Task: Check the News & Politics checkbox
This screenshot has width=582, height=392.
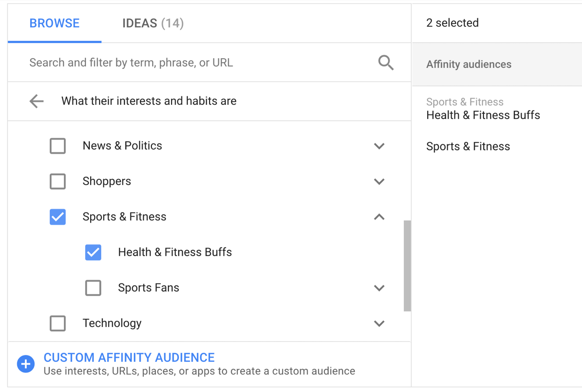Action: pyautogui.click(x=58, y=146)
